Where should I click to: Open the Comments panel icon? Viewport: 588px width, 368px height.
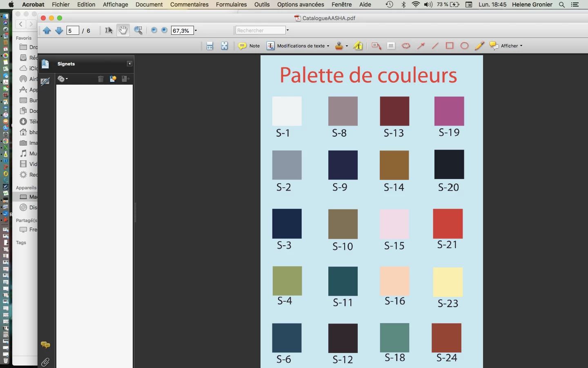coord(45,345)
